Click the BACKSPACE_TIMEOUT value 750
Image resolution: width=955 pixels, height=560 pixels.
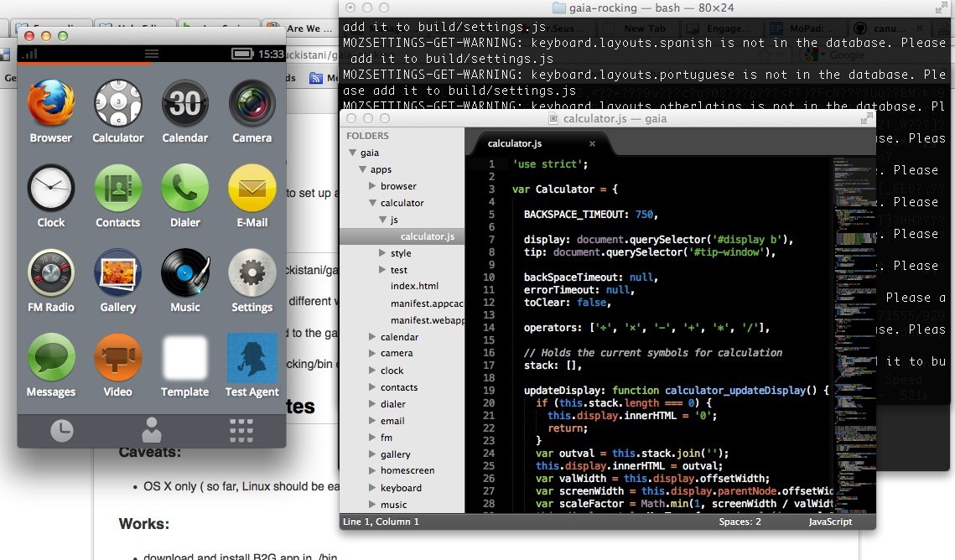[x=645, y=215]
